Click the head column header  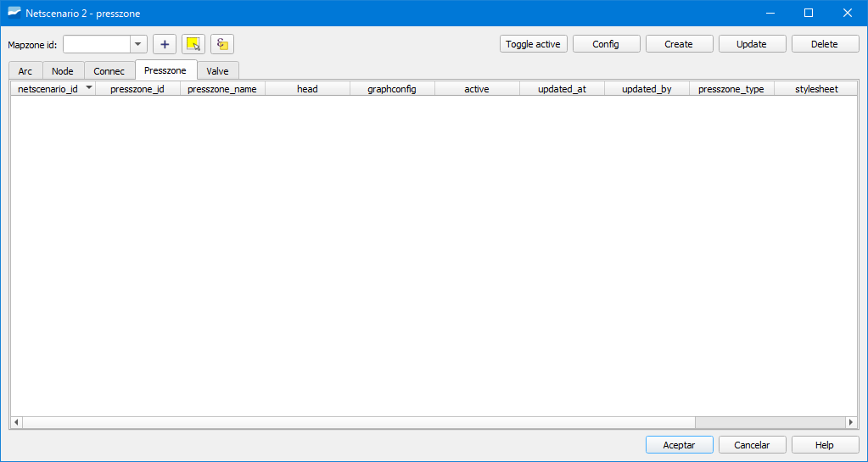point(307,88)
